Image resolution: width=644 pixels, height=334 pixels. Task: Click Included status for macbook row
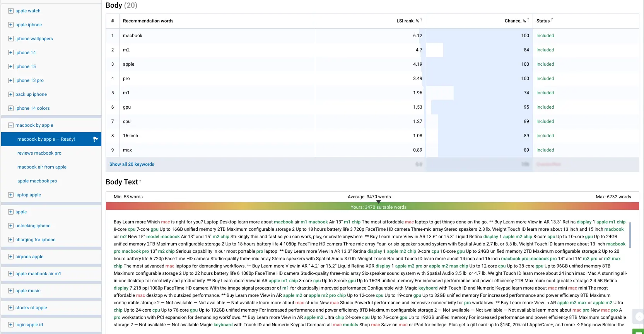click(545, 36)
